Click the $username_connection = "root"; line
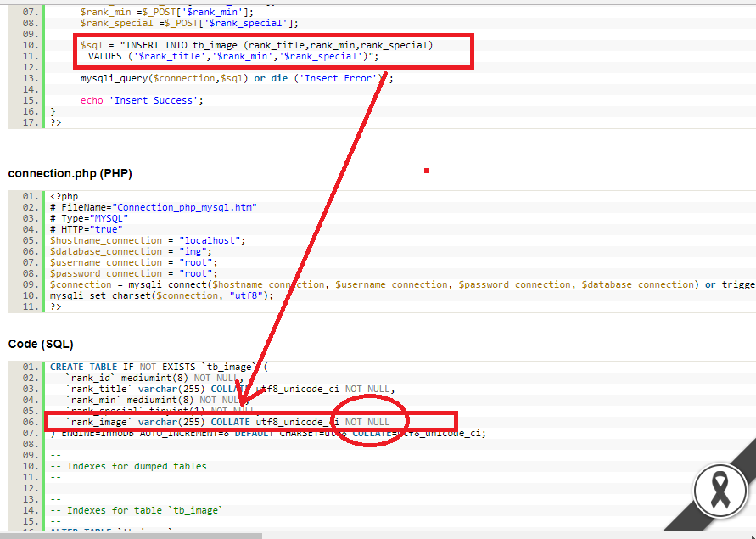756x539 pixels. coord(134,262)
